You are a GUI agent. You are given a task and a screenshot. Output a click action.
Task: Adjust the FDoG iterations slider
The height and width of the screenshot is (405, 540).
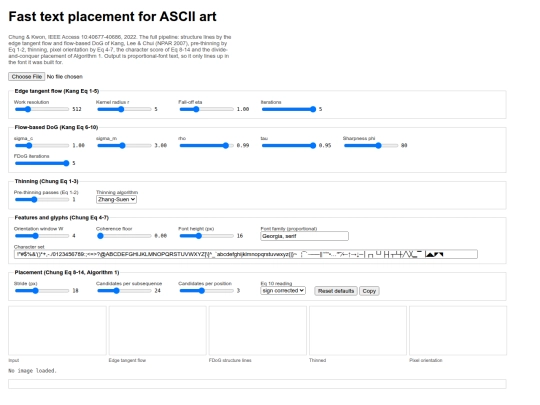point(42,163)
